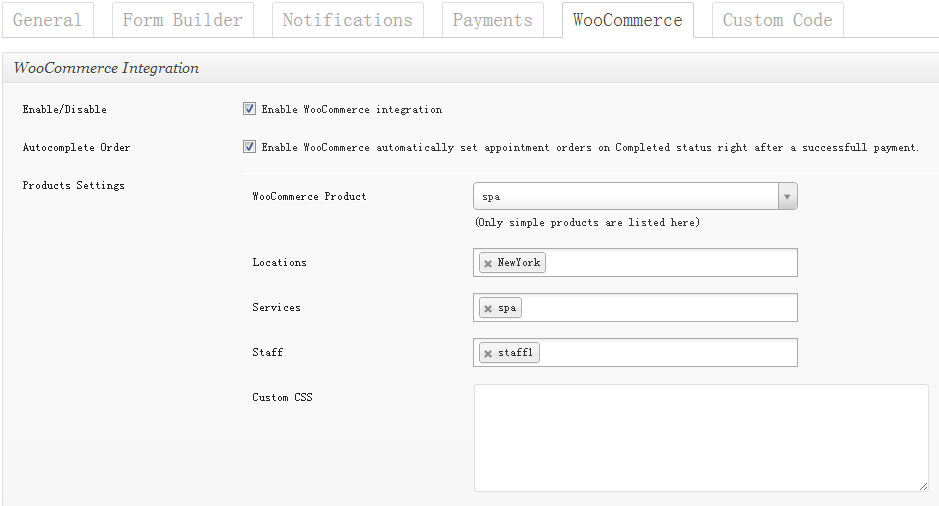Click the WooCommerce Integration section header
939x506 pixels.
(x=106, y=68)
